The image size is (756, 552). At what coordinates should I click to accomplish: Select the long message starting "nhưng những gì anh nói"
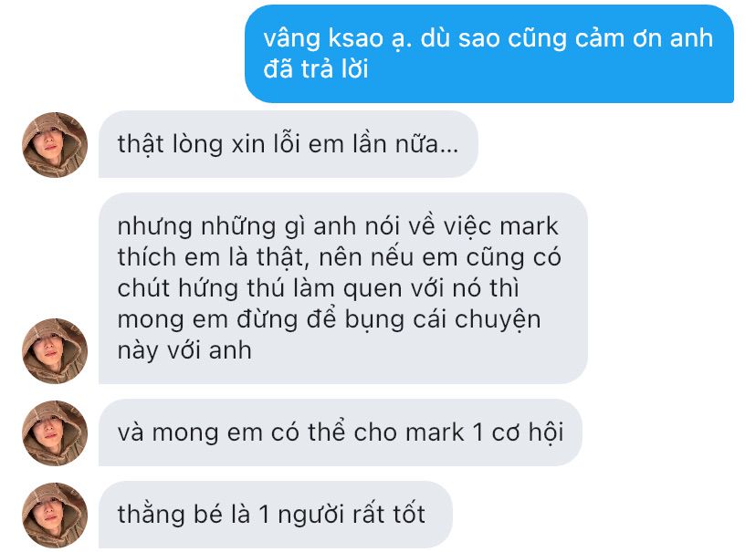click(x=342, y=288)
